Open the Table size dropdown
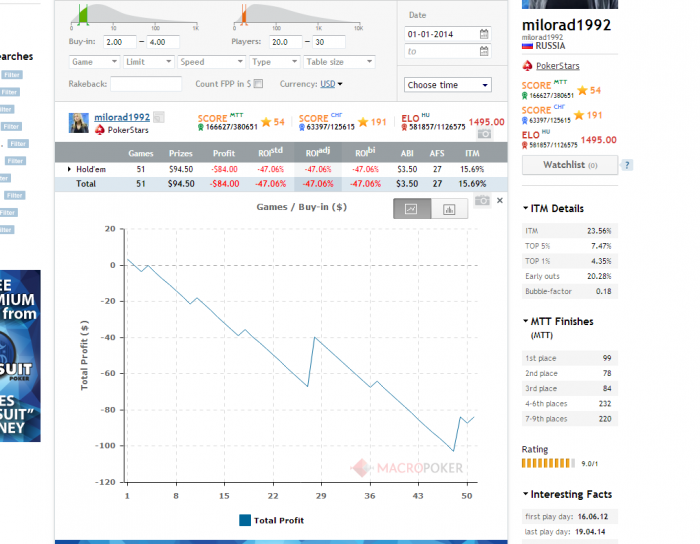 pos(339,62)
